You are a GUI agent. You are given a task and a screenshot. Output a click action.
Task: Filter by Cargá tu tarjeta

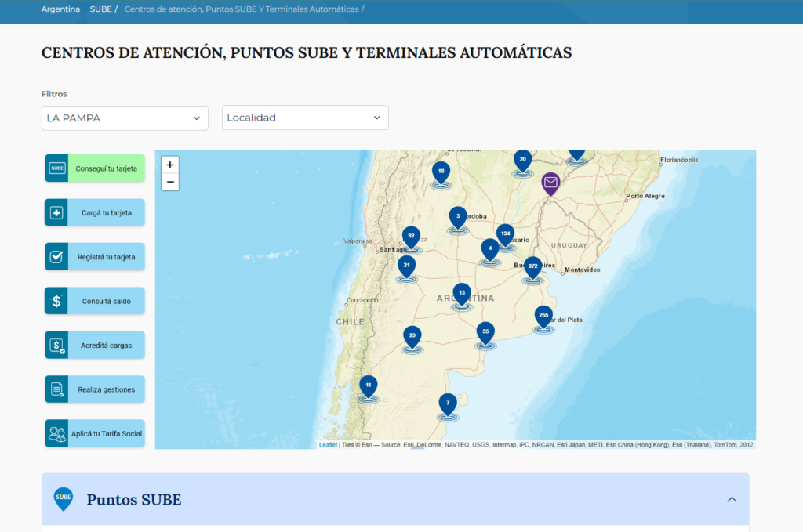(x=95, y=213)
